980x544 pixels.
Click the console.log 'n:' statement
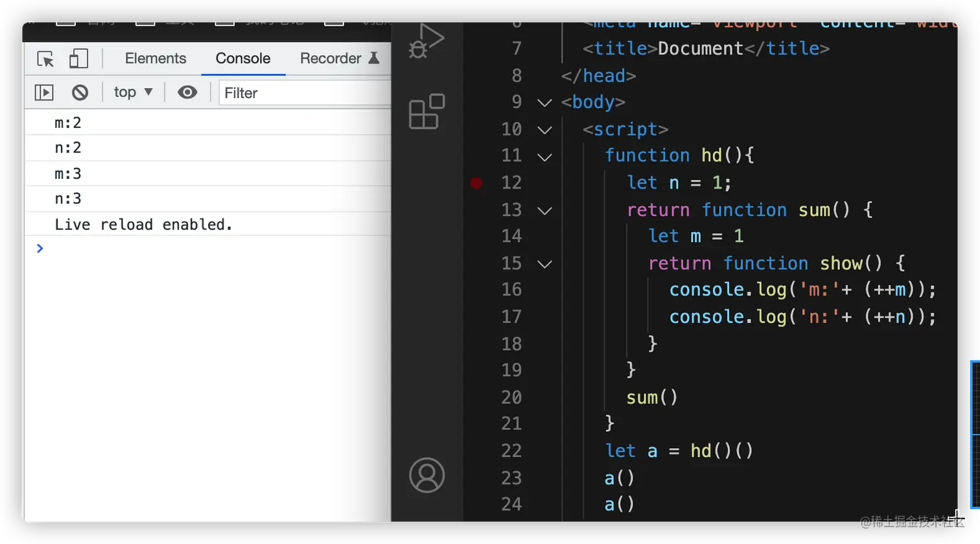[802, 316]
